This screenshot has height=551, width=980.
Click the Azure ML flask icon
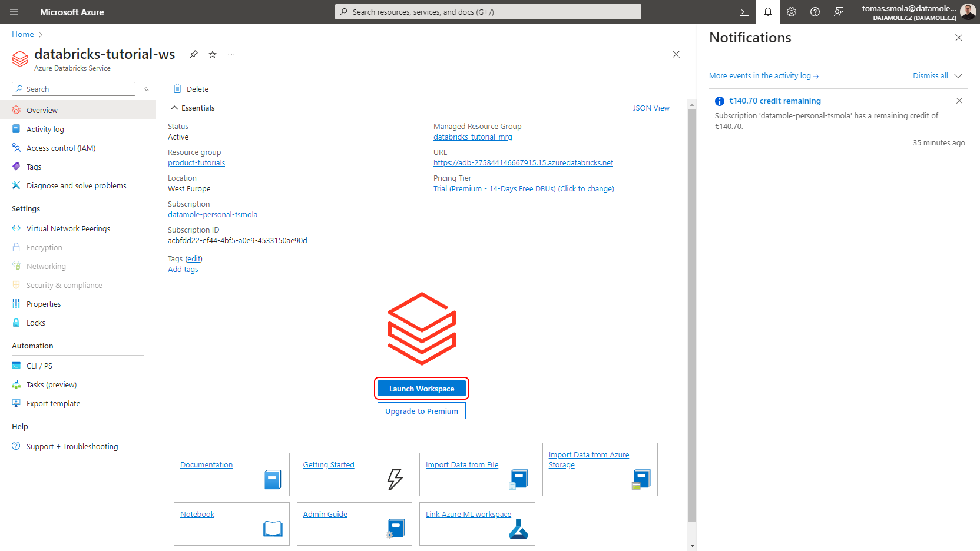pyautogui.click(x=518, y=529)
